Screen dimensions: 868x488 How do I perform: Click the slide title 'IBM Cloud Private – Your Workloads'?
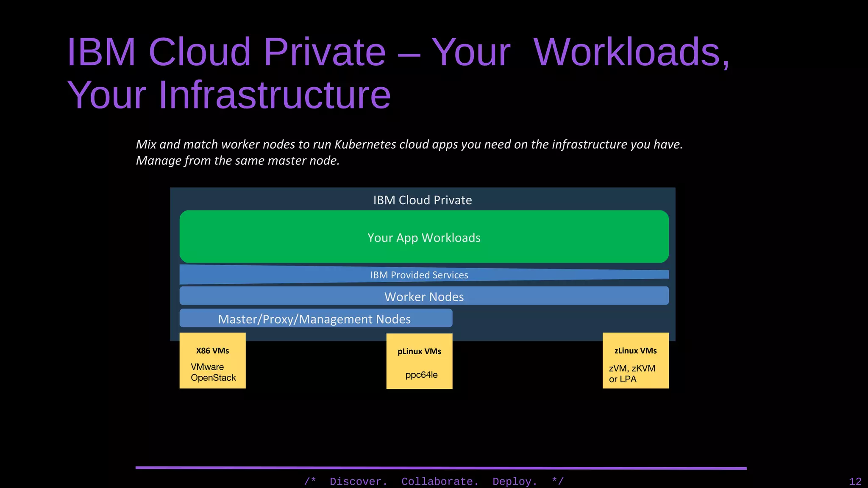pos(398,52)
